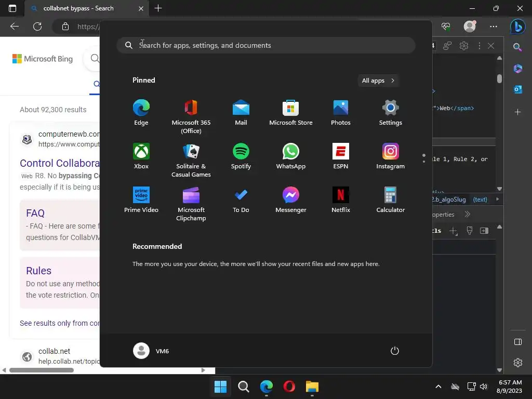Click the Microsoft Bing logo
Image resolution: width=532 pixels, height=399 pixels.
coord(43,59)
